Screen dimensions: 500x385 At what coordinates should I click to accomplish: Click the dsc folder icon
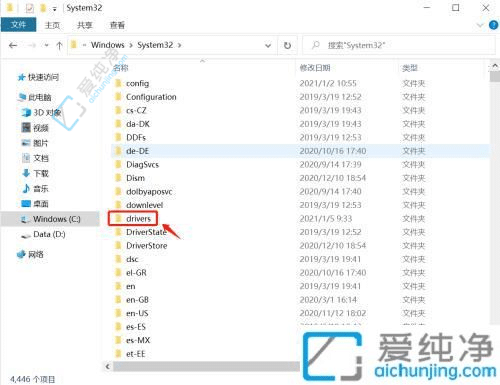coord(118,259)
